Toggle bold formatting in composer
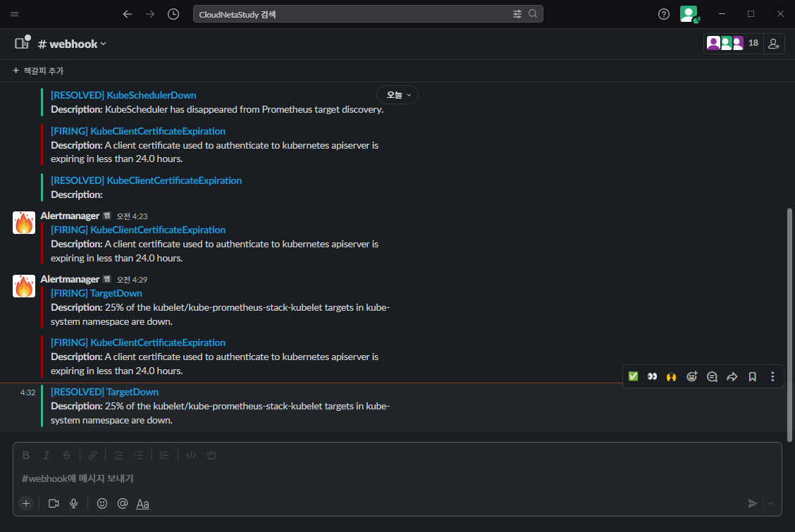The image size is (795, 532). click(x=26, y=455)
